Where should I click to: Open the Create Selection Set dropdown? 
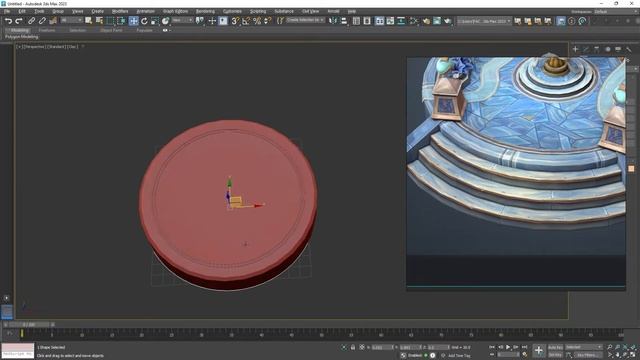305,20
